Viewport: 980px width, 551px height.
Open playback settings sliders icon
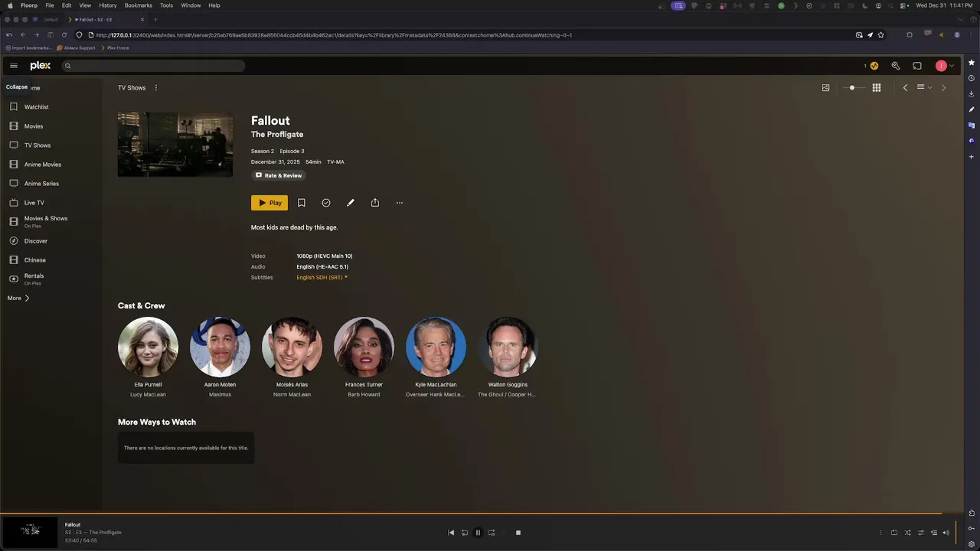[921, 533]
